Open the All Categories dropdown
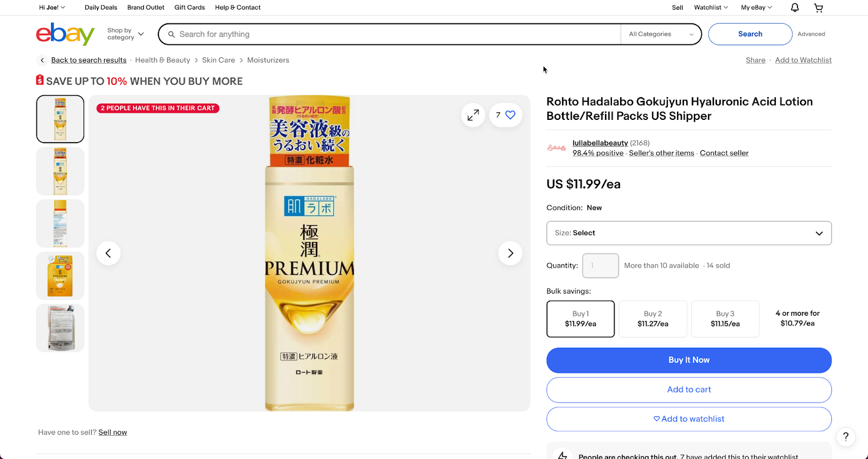The height and width of the screenshot is (459, 868). point(661,34)
